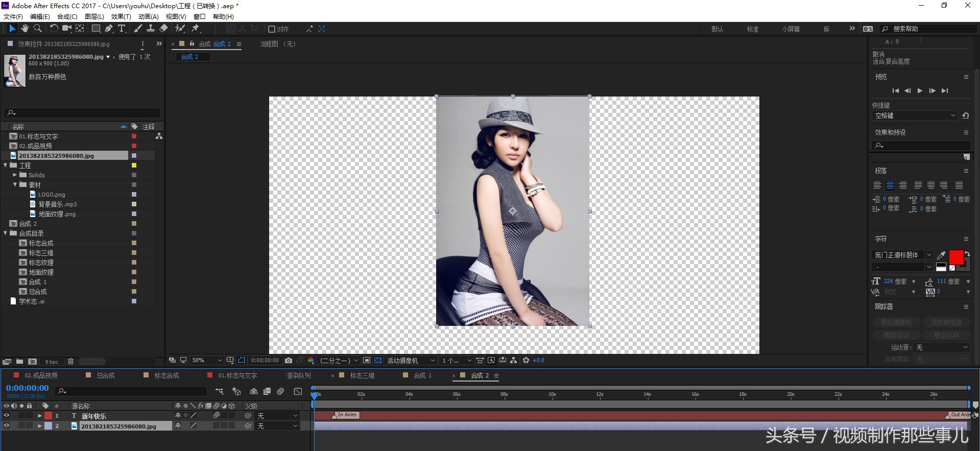This screenshot has height=451, width=980.
Task: Toggle visibility of the jpg layer
Action: click(7, 426)
